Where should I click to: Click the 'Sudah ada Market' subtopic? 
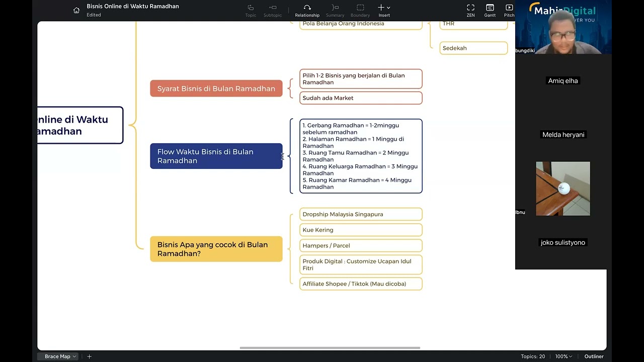pyautogui.click(x=361, y=98)
